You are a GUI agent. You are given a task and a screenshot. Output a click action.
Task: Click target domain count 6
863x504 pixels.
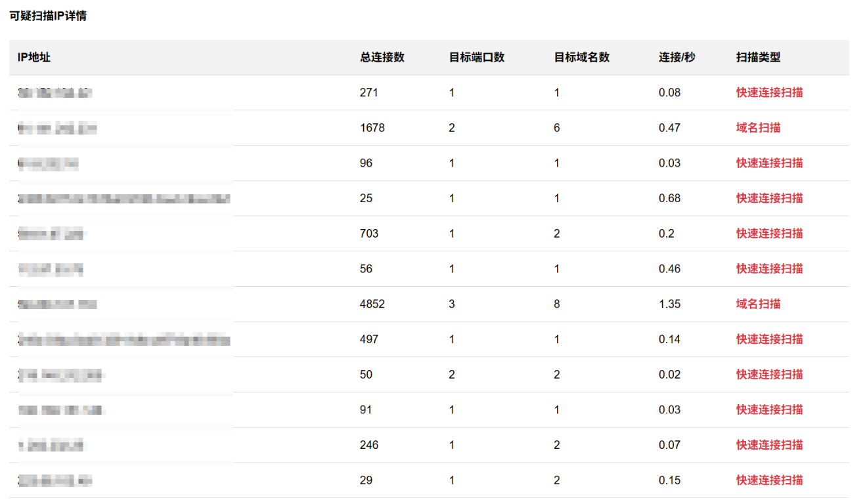click(557, 128)
